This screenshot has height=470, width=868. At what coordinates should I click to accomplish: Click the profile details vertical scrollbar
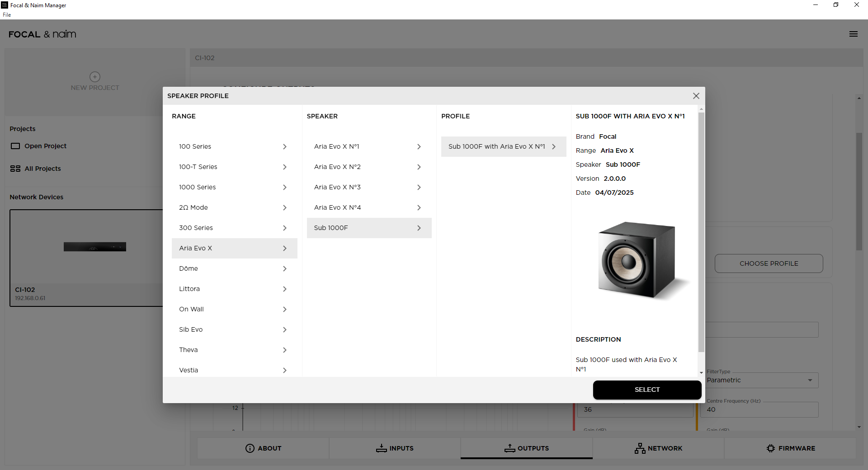701,230
